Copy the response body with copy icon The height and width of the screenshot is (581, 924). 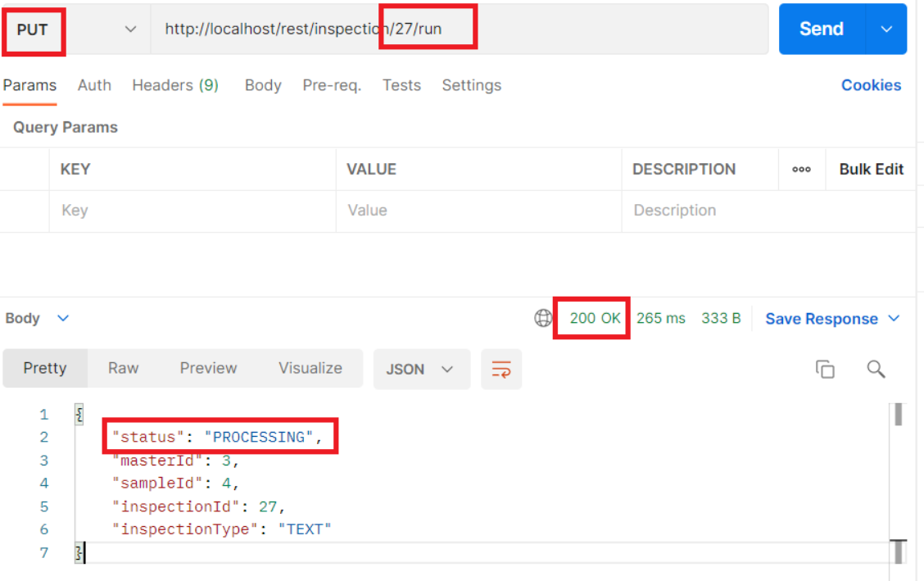coord(825,369)
